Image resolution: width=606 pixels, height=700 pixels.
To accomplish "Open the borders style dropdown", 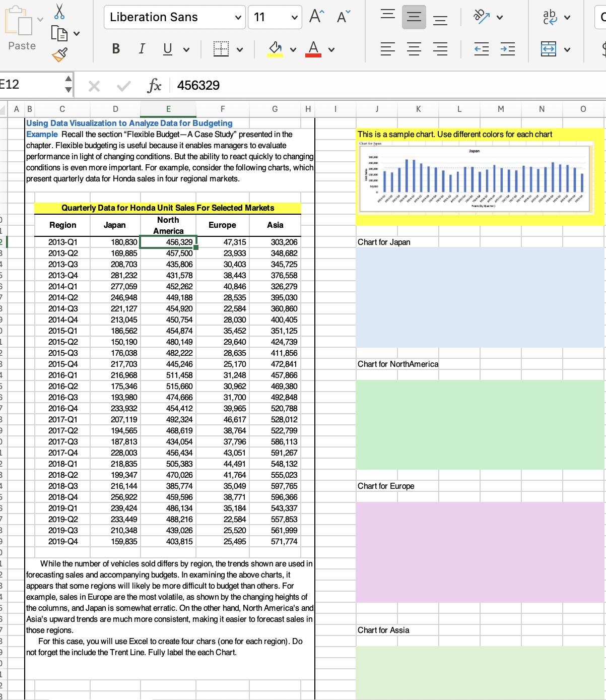I will [x=240, y=49].
